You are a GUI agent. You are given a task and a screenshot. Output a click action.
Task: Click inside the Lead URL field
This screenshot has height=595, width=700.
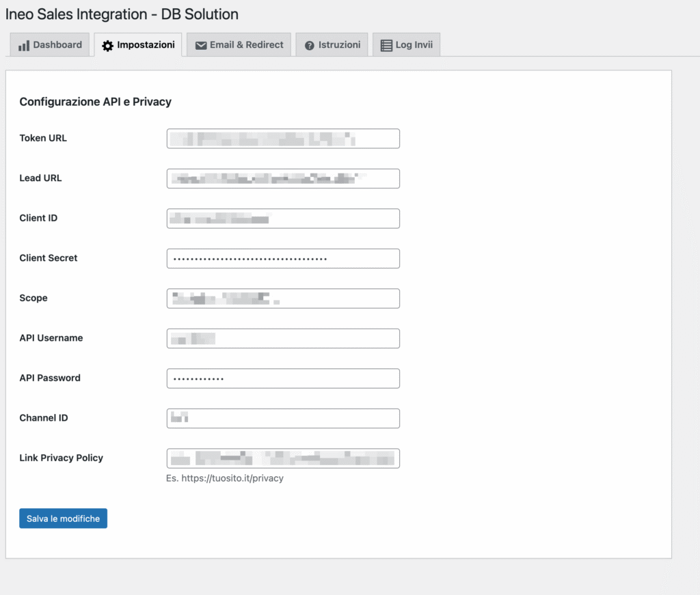pyautogui.click(x=283, y=178)
